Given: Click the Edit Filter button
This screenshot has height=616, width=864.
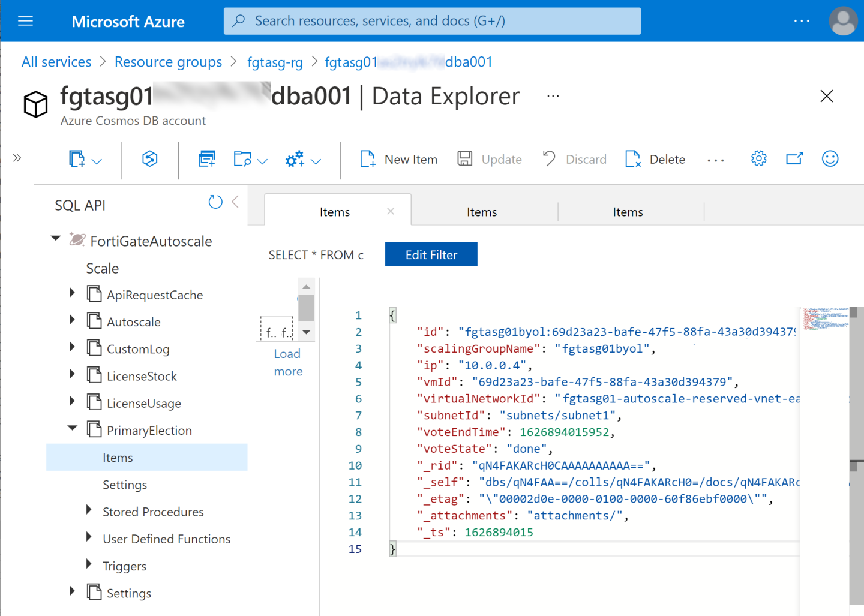Looking at the screenshot, I should click(x=431, y=255).
